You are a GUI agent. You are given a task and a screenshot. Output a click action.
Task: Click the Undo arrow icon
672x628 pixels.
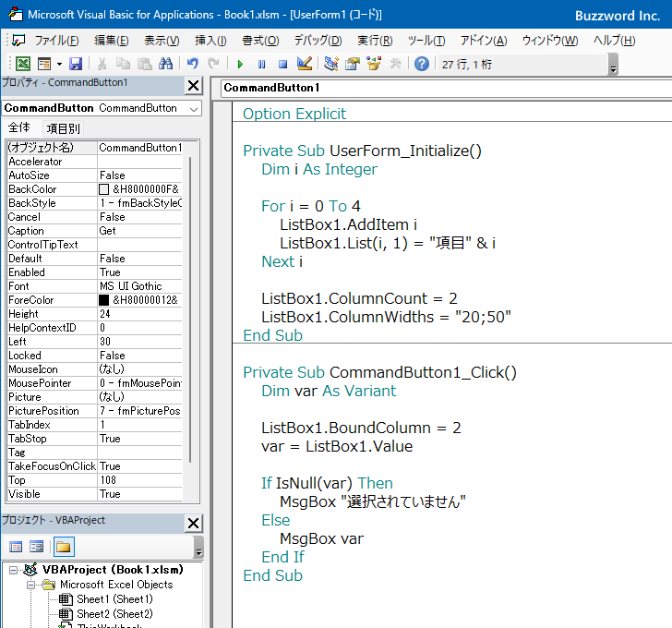click(192, 64)
